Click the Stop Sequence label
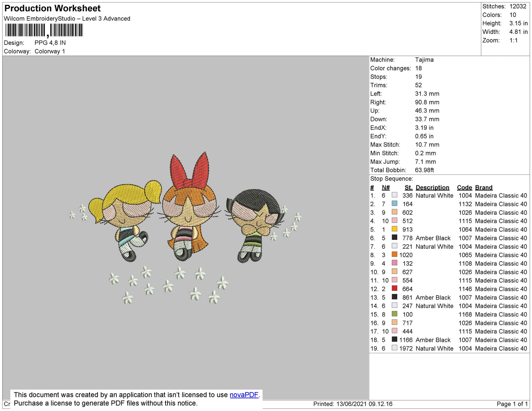The image size is (532, 411). (x=392, y=178)
